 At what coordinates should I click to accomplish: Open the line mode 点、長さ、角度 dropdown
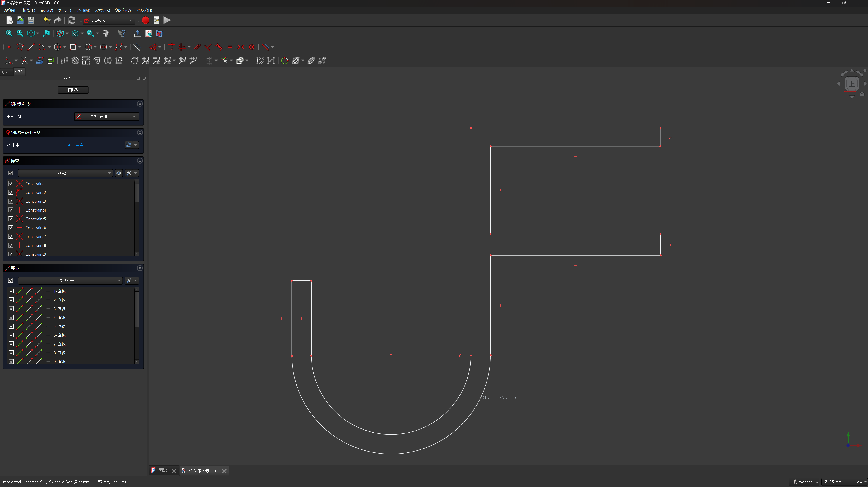pos(106,117)
